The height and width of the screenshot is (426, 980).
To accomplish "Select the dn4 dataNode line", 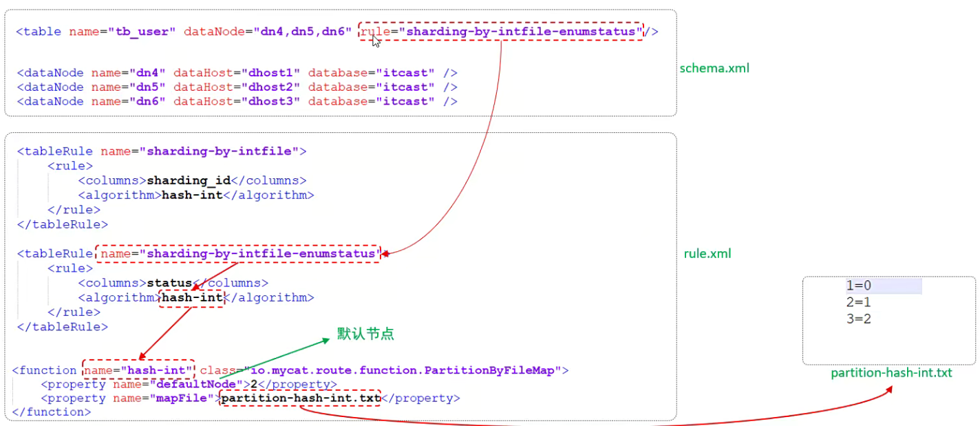I will point(237,73).
